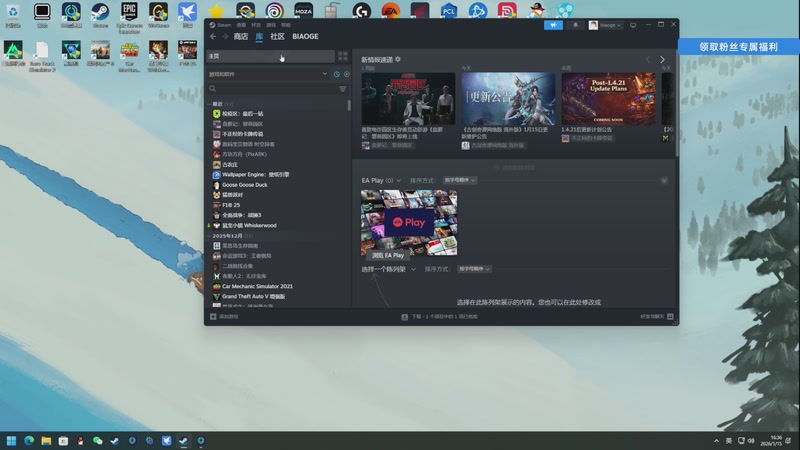This screenshot has width=800, height=450.
Task: Show previous news items with left chevron
Action: pyautogui.click(x=648, y=60)
